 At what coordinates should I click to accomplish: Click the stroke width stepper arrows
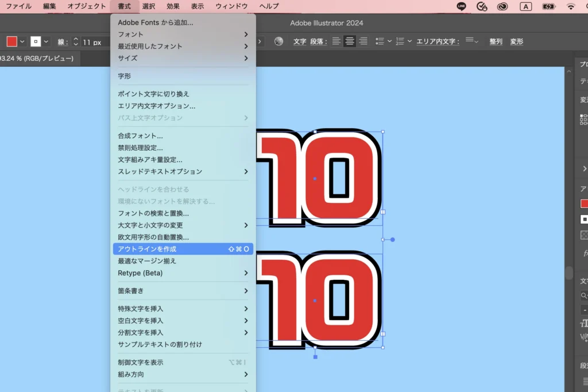pos(75,41)
